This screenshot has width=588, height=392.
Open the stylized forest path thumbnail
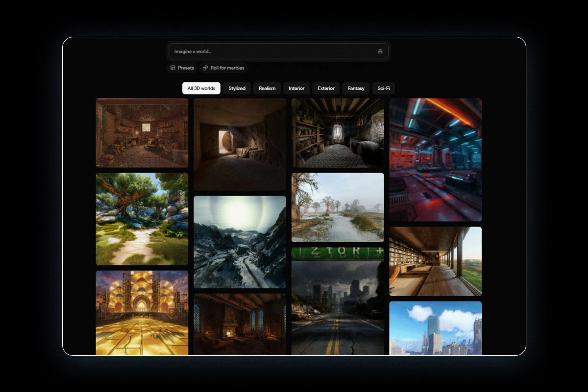pyautogui.click(x=142, y=219)
